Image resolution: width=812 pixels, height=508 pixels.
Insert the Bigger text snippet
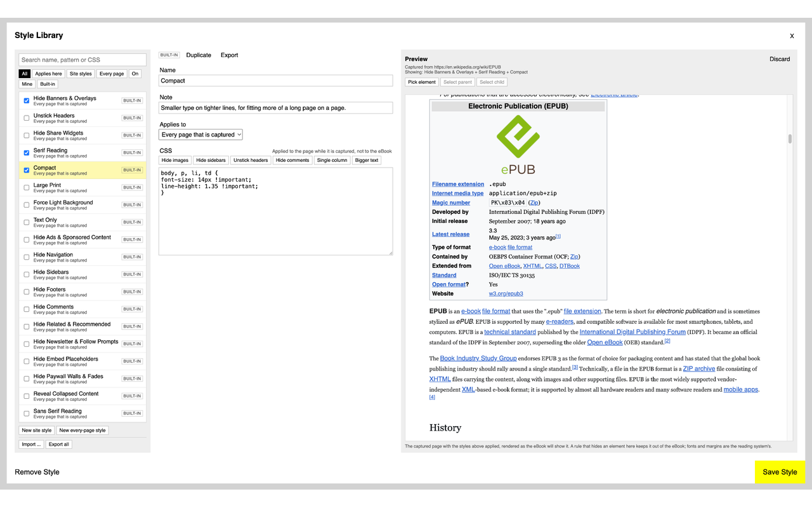tap(367, 160)
